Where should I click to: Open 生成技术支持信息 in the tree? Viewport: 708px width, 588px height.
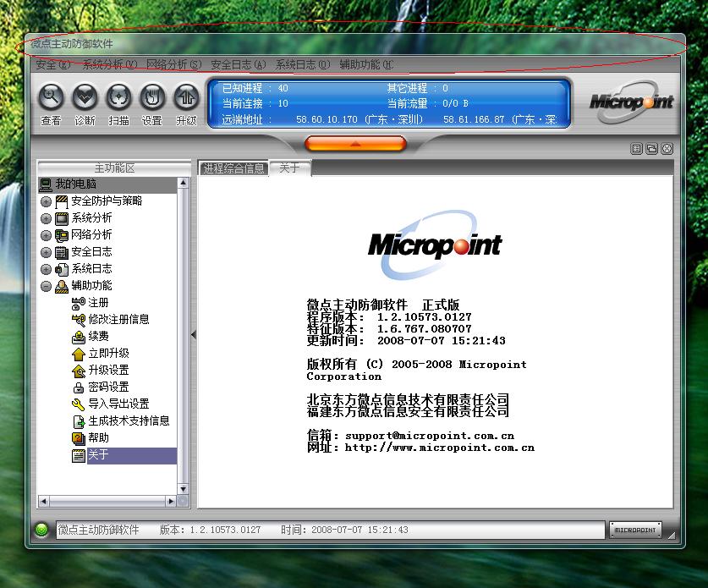(129, 420)
